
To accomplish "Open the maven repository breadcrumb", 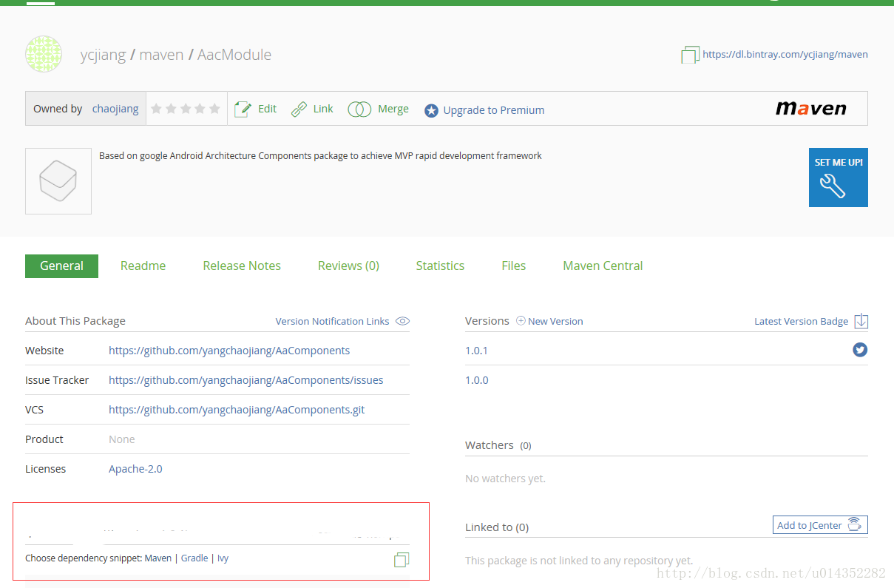I will click(161, 55).
